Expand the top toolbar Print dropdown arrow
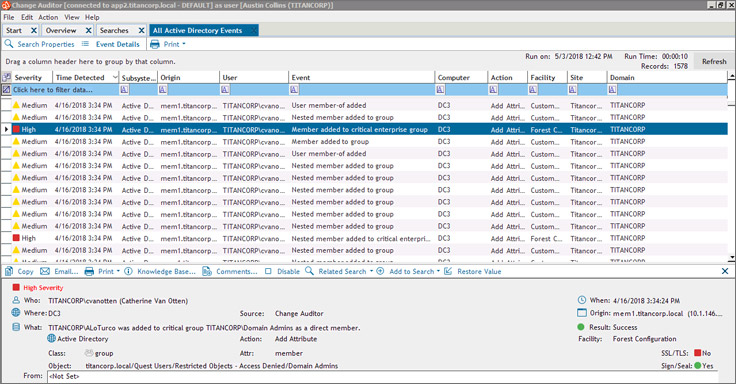This screenshot has height=384, width=736. pos(184,44)
